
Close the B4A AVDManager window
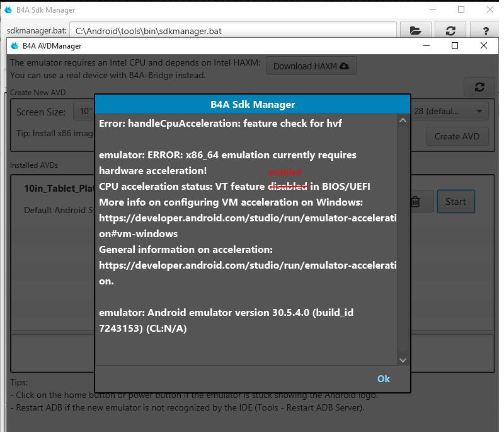pos(483,45)
